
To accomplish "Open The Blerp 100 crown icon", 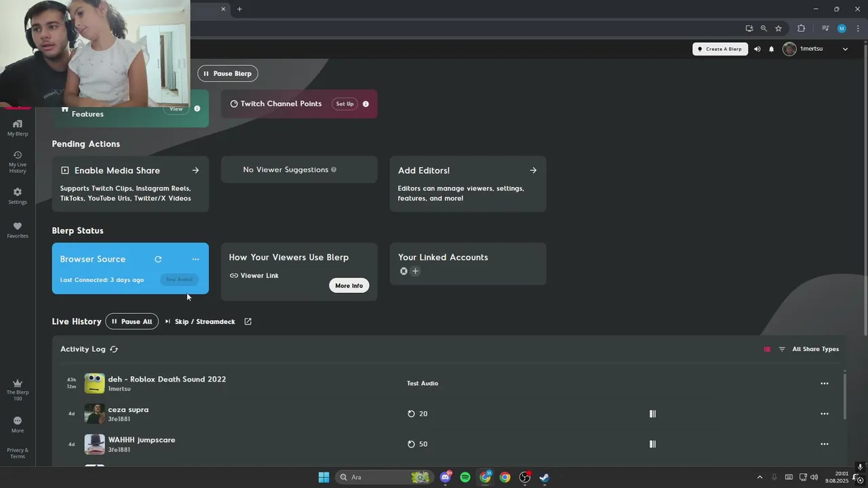I will 18,390.
